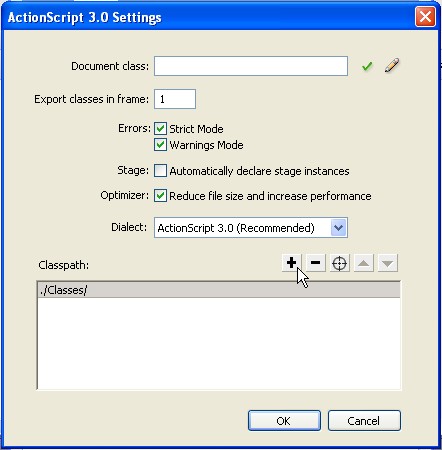This screenshot has height=450, width=442.
Task: Select the ./Classes/ classpath entry
Action: [x=219, y=290]
